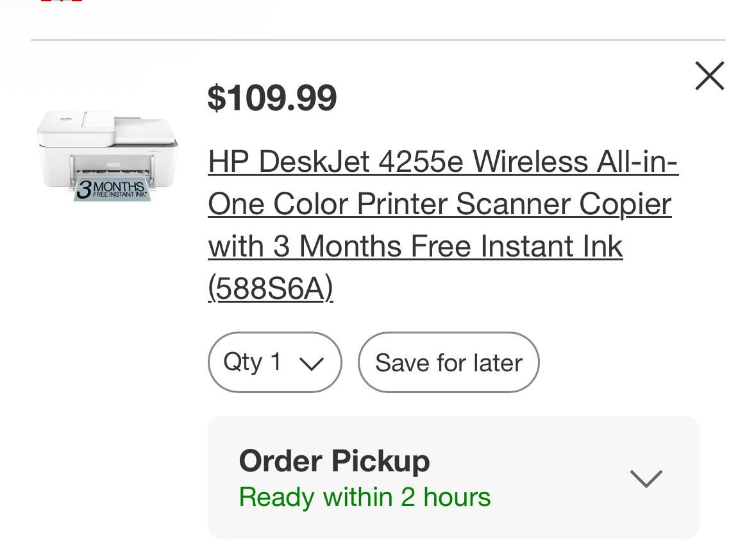The width and height of the screenshot is (756, 556).
Task: Click the 3 Months Free Instant Ink badge
Action: point(112,190)
